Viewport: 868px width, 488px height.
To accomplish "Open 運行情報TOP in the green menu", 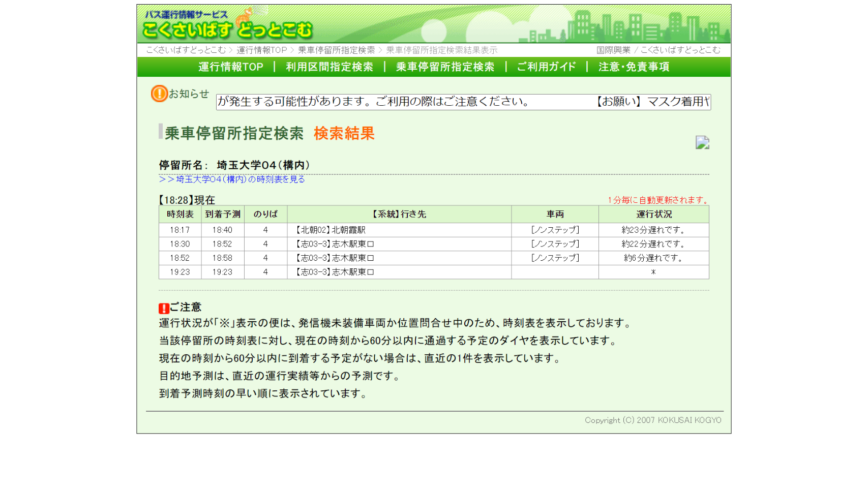I will (x=231, y=67).
